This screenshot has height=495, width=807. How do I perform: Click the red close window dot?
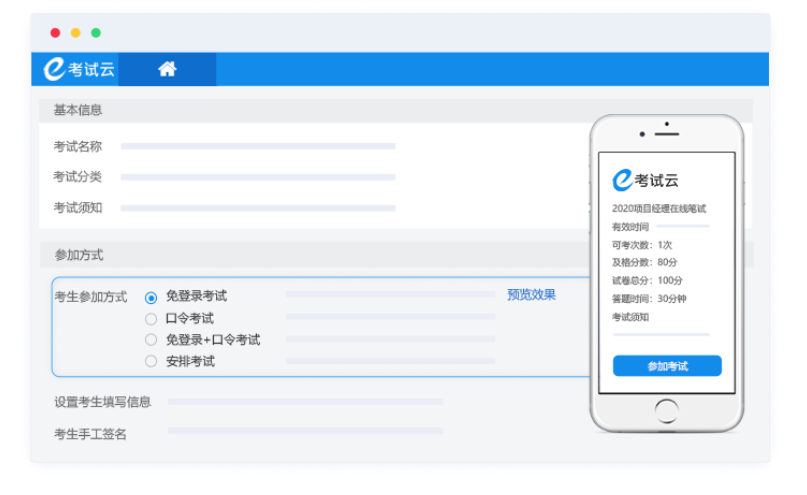click(55, 33)
